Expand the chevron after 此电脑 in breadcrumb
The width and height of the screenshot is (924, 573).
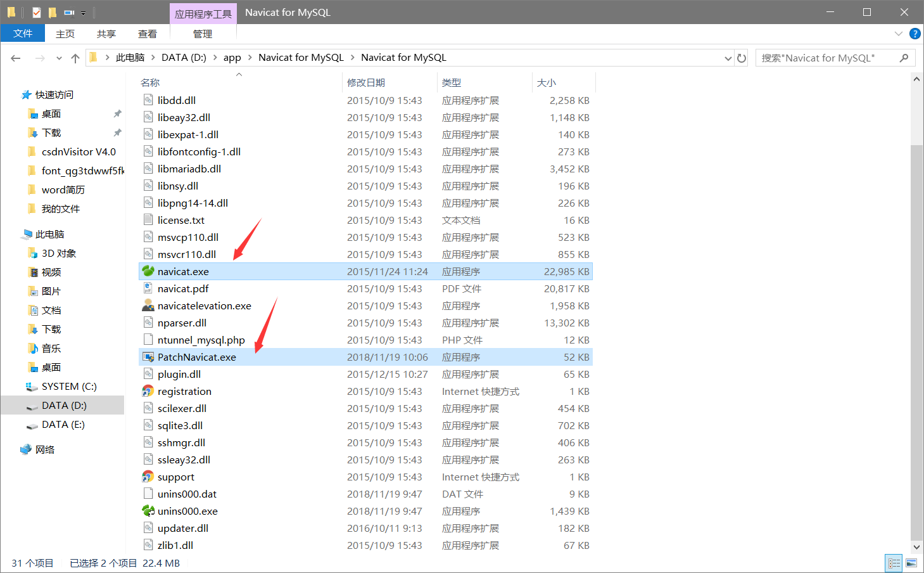point(153,58)
